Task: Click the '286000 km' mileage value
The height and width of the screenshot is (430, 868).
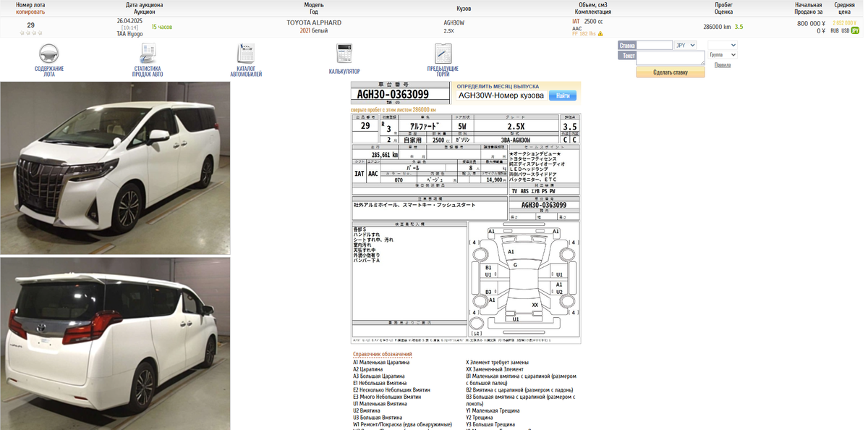Action: pyautogui.click(x=717, y=27)
